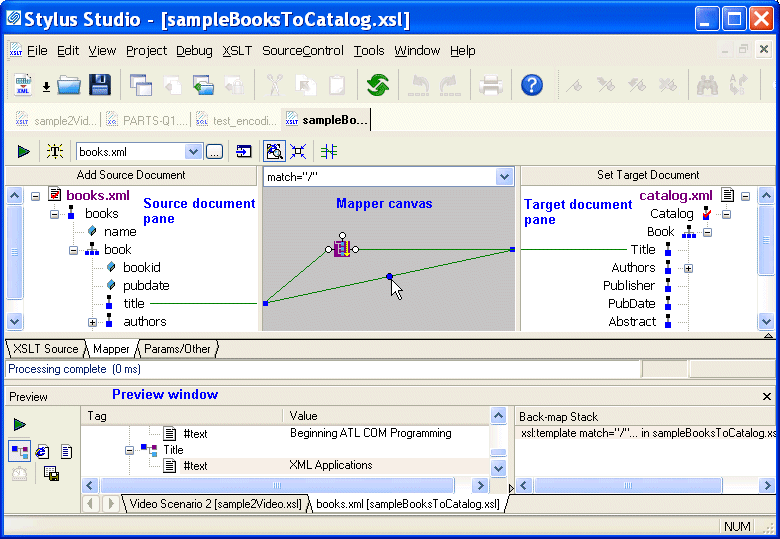Click Set Target Document button

(648, 175)
